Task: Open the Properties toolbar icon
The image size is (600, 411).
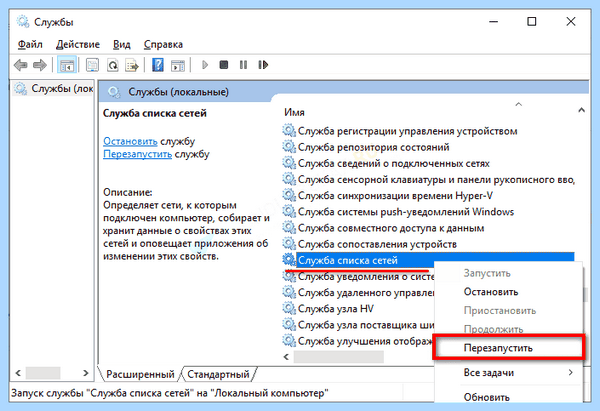Action: (92, 65)
